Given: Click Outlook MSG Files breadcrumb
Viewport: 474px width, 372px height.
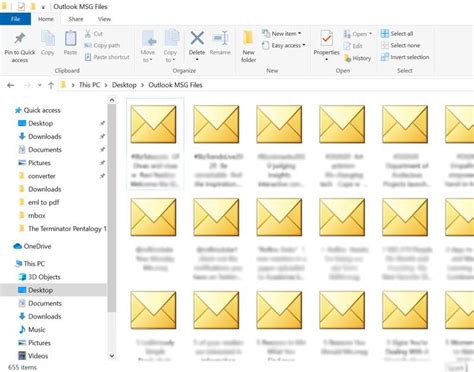Looking at the screenshot, I should pos(175,85).
